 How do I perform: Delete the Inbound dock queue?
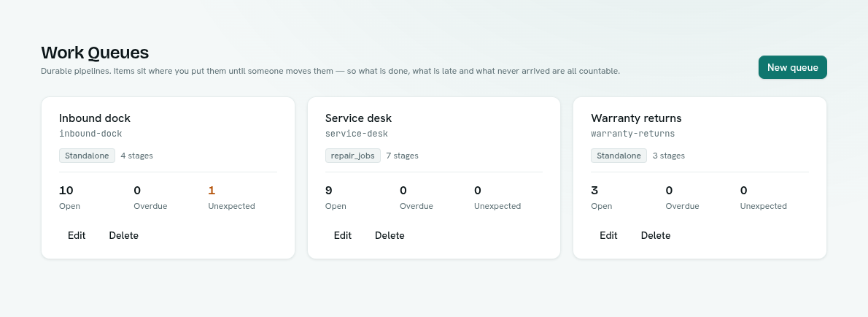click(x=123, y=235)
